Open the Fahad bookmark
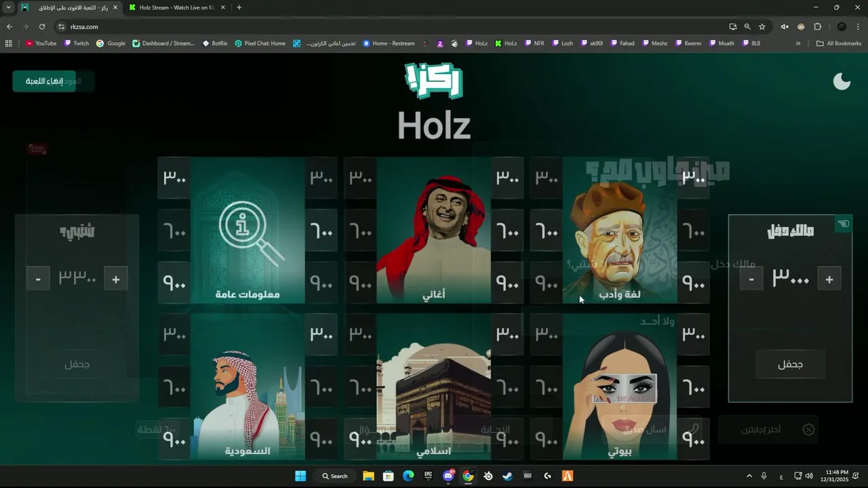The image size is (868, 488). 623,43
